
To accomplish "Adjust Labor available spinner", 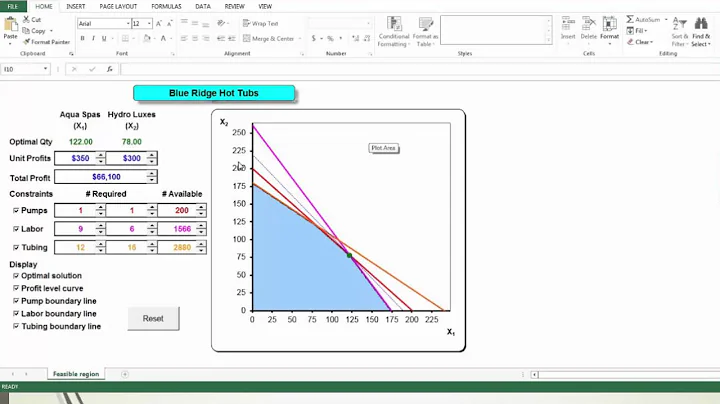I will tap(201, 229).
